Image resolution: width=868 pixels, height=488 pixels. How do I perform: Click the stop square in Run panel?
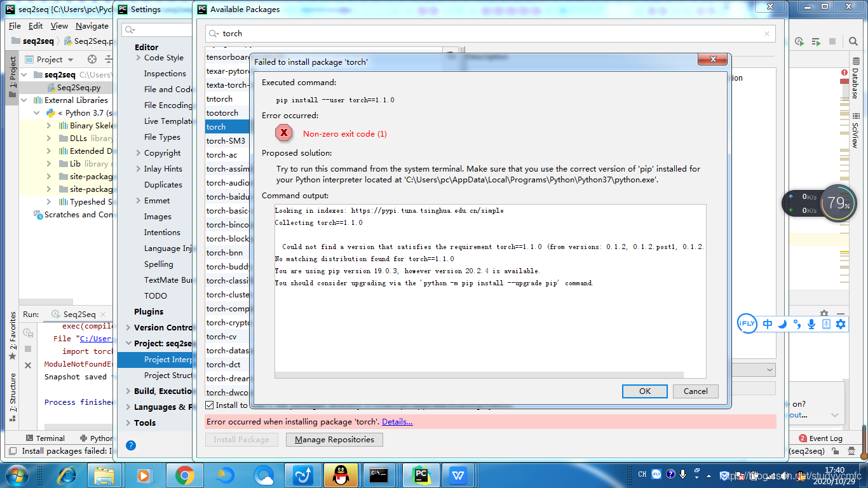28,349
